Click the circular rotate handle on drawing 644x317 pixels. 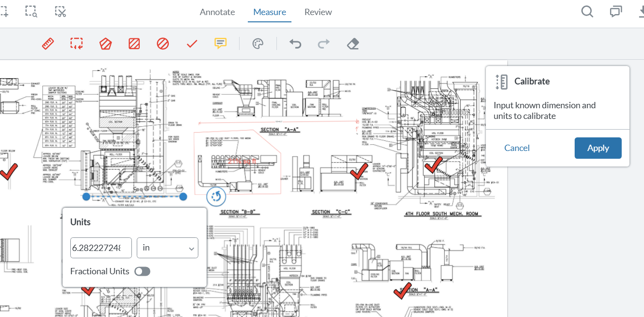click(216, 197)
